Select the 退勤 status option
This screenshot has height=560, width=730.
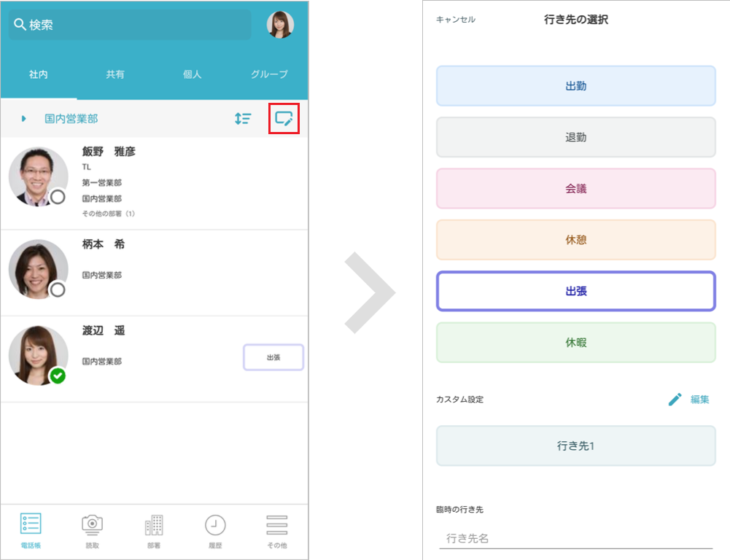575,136
